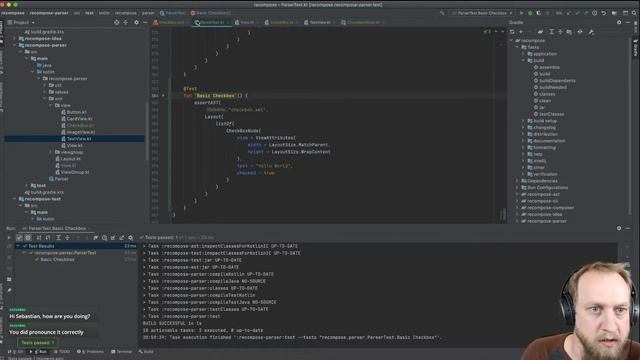Open Build tool window tab at bottom

146,351
